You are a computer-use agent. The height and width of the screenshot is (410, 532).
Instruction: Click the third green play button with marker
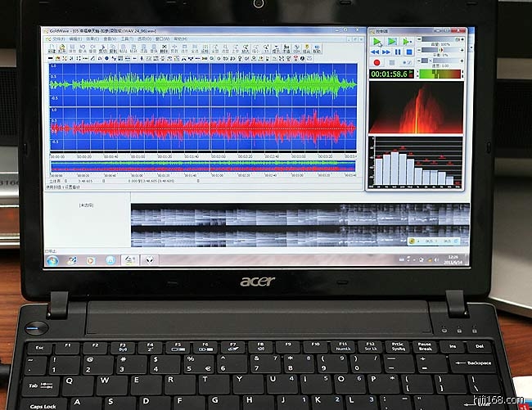408,41
